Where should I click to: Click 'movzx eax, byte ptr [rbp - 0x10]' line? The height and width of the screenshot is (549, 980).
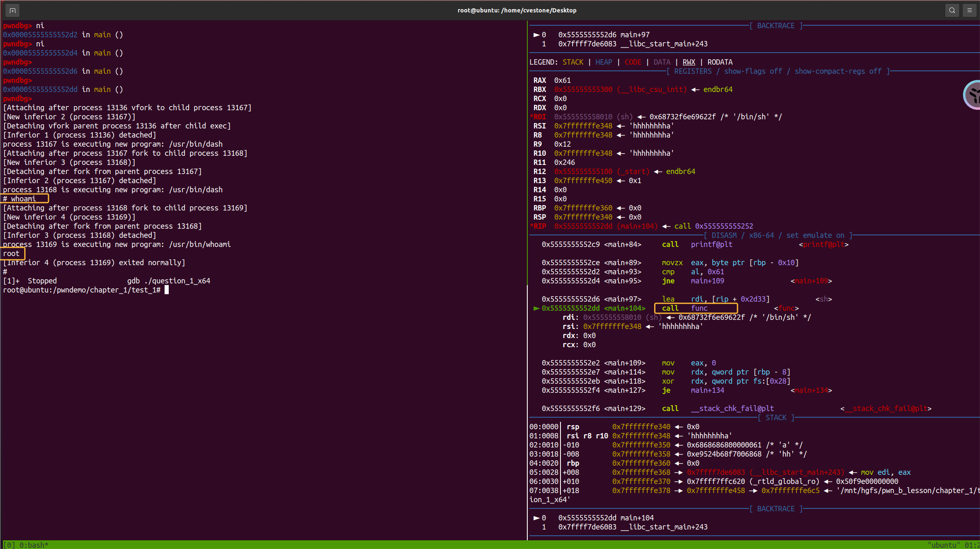tap(670, 263)
